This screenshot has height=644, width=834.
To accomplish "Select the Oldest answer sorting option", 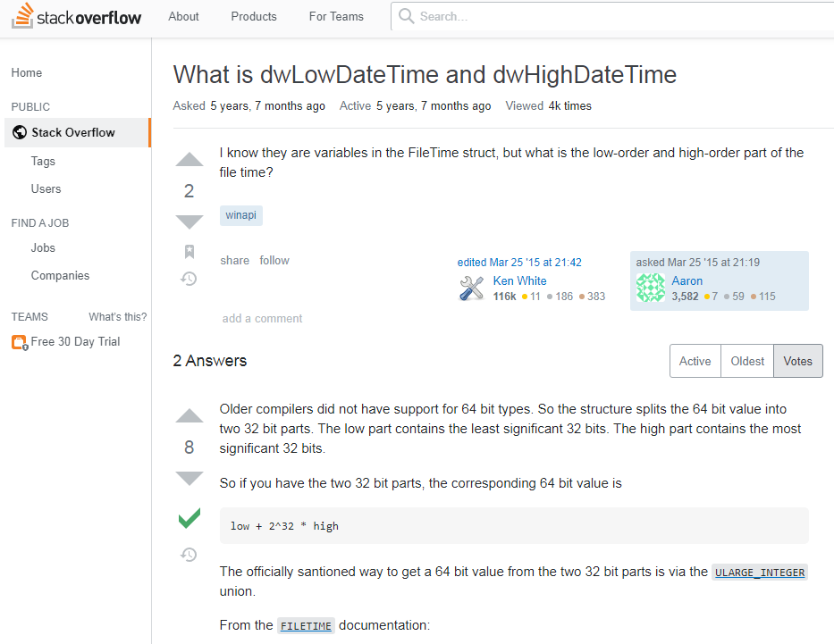I will tap(746, 361).
